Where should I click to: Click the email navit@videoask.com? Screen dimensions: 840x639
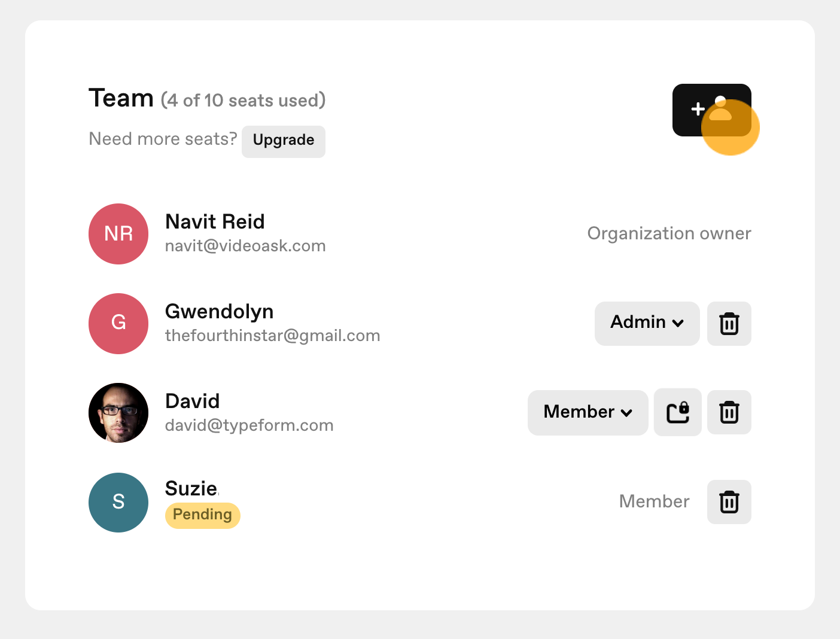coord(245,246)
